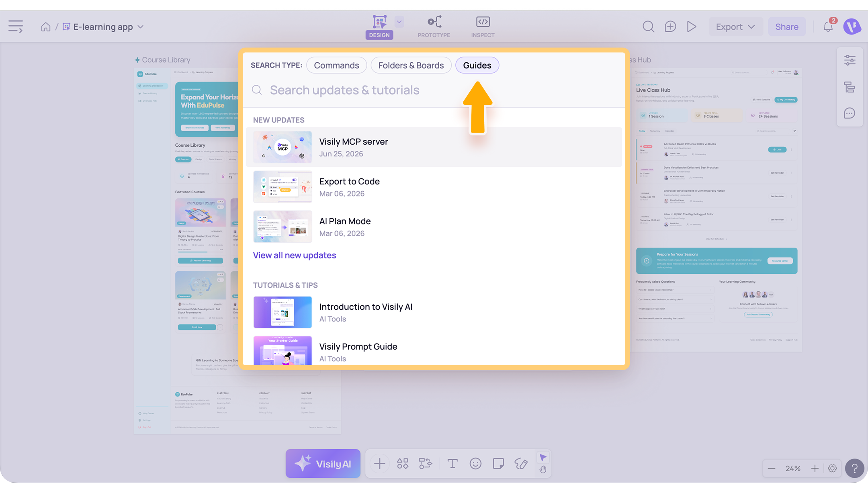Open the user avatar menu

[852, 27]
